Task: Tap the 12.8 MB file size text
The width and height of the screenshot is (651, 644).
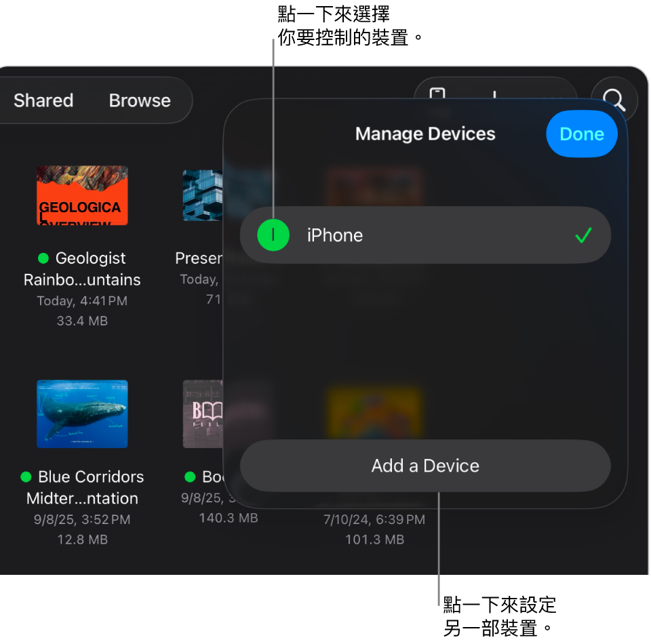Action: click(82, 540)
